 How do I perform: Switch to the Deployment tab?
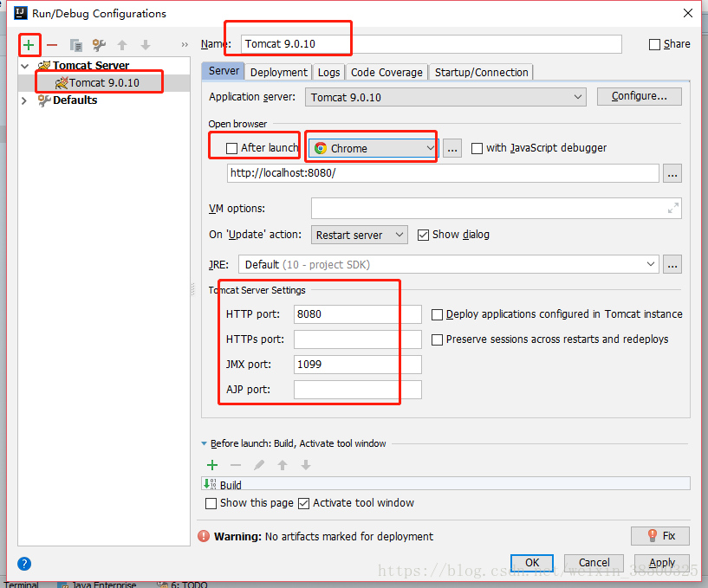[278, 72]
